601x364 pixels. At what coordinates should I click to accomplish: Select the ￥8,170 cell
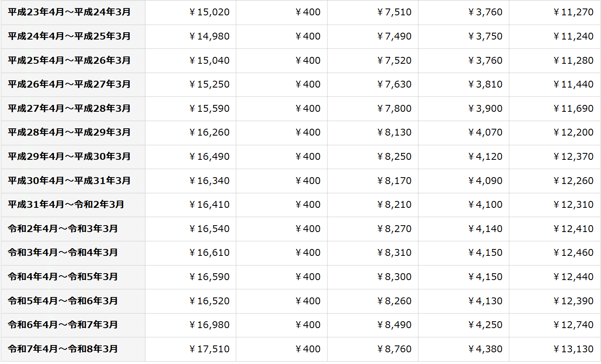pyautogui.click(x=373, y=181)
